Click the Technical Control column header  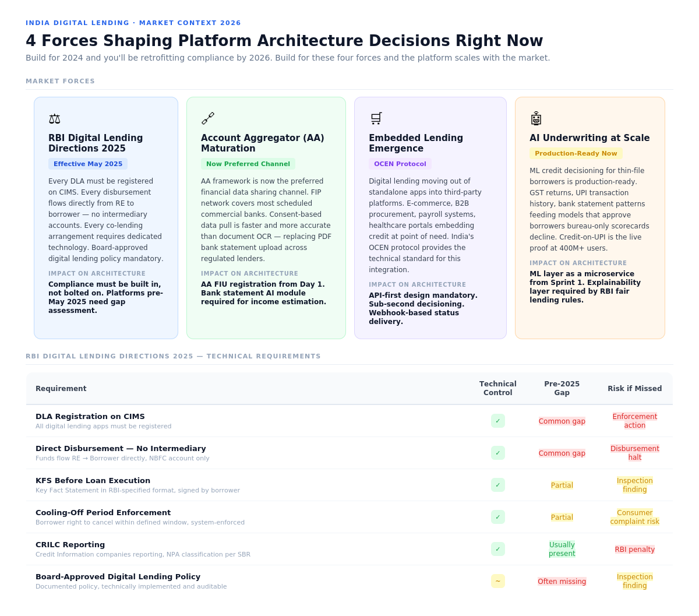tap(498, 388)
